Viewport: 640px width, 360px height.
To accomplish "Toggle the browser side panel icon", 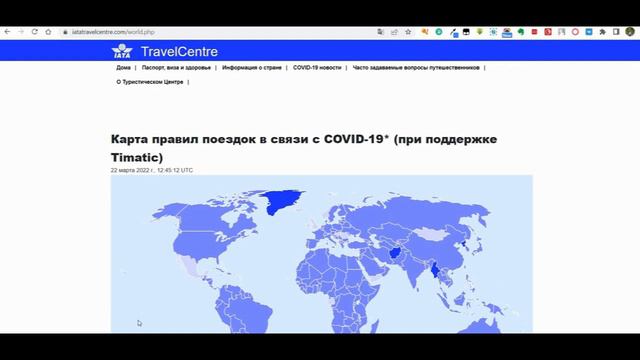I will (x=616, y=32).
